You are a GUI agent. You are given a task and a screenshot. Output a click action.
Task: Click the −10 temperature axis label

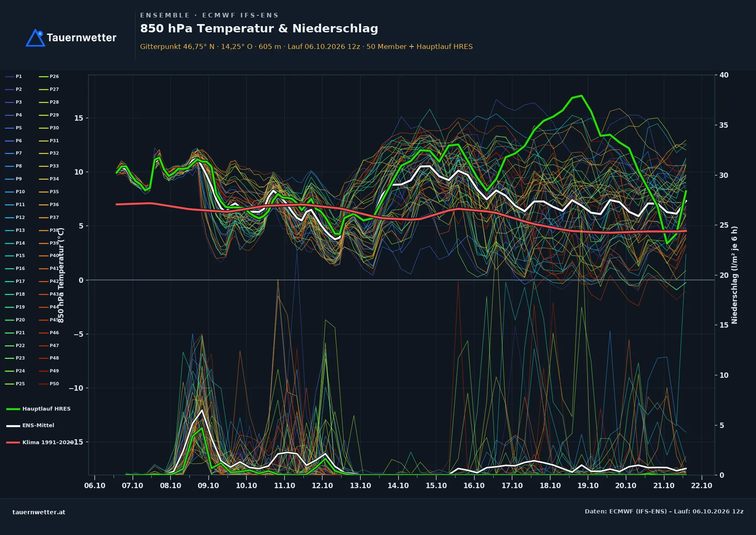point(76,388)
